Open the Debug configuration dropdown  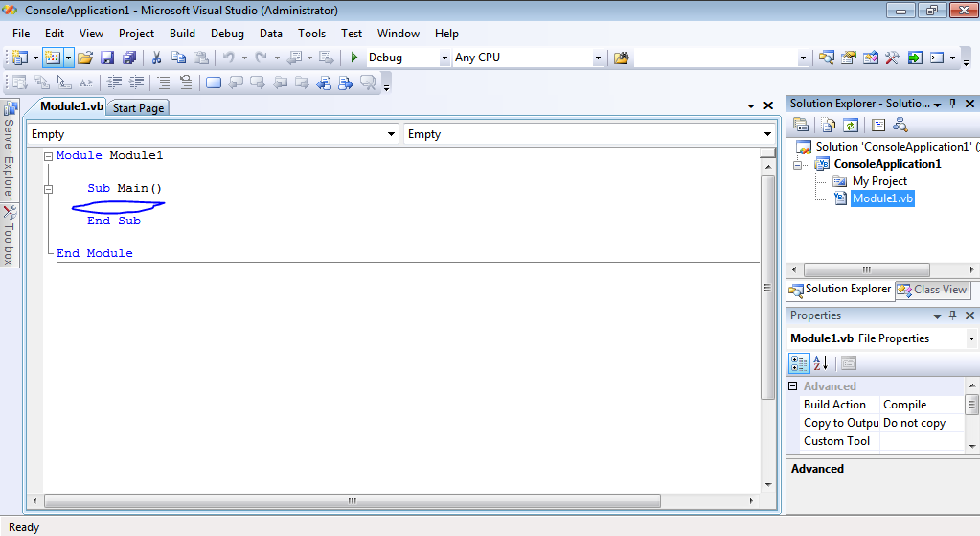click(x=444, y=58)
